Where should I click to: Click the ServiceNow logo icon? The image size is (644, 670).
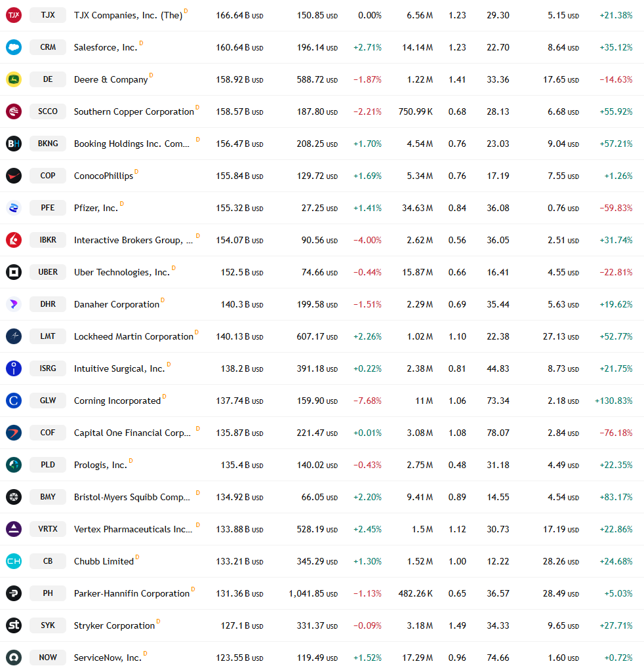(x=14, y=657)
